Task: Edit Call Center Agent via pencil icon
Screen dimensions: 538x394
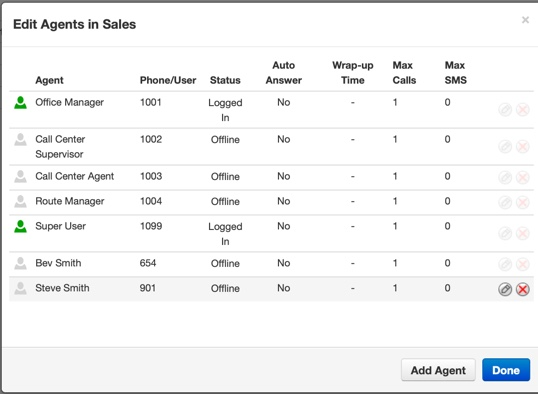Action: 505,177
